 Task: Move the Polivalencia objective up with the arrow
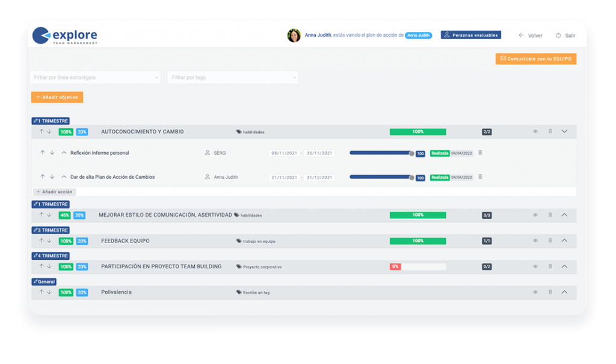coord(41,292)
